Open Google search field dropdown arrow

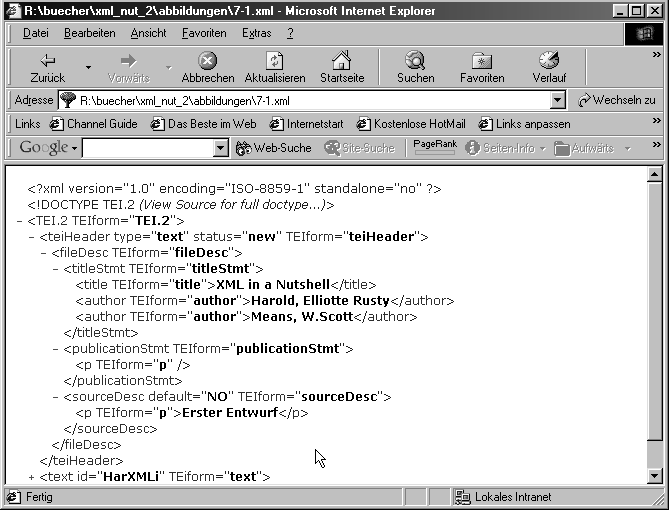click(221, 148)
